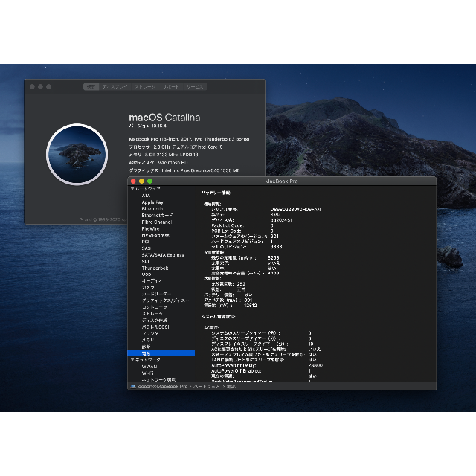
Task: Select ストレージ in the system report sidebar
Action: tap(152, 314)
